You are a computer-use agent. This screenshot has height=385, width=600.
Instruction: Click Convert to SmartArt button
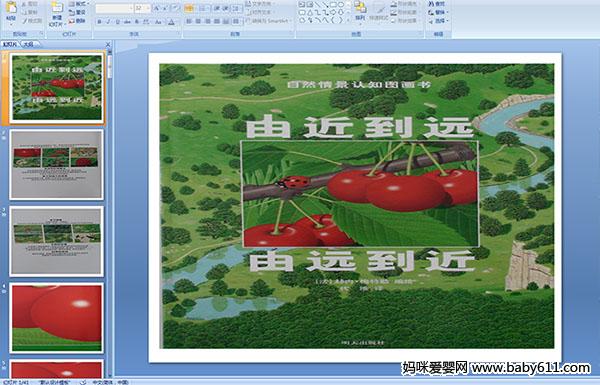[x=269, y=21]
